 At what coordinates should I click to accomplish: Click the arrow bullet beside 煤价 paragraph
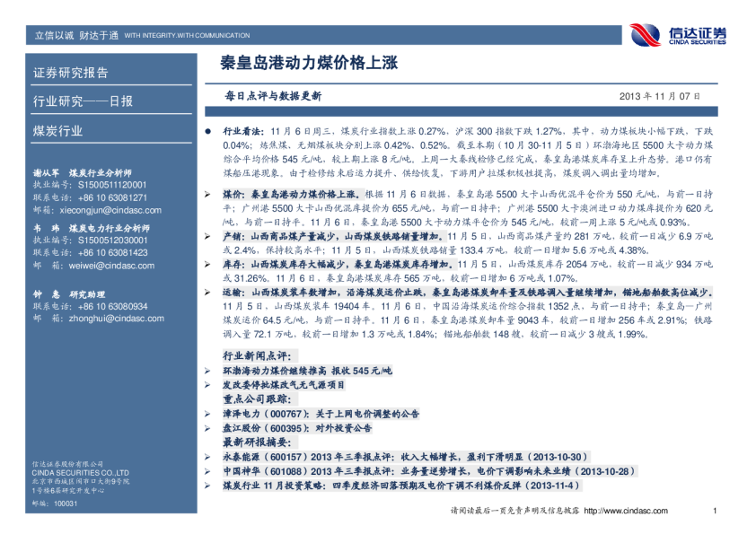pyautogui.click(x=208, y=194)
